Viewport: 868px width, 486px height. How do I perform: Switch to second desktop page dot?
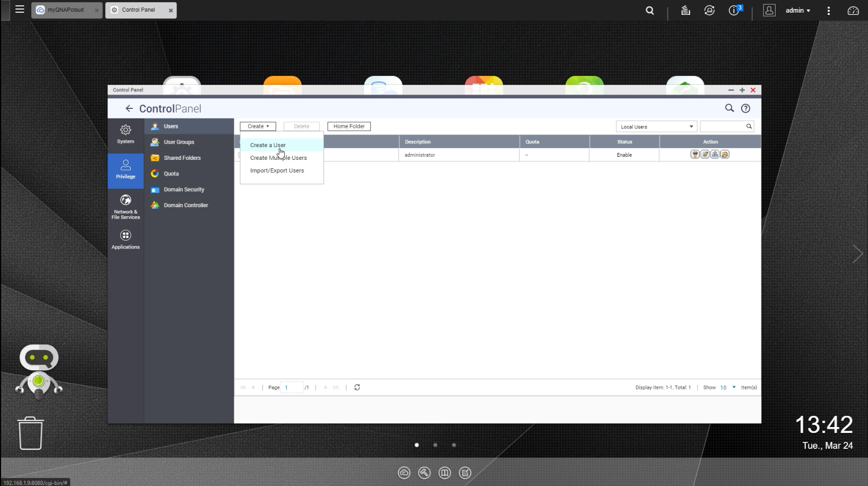[435, 445]
